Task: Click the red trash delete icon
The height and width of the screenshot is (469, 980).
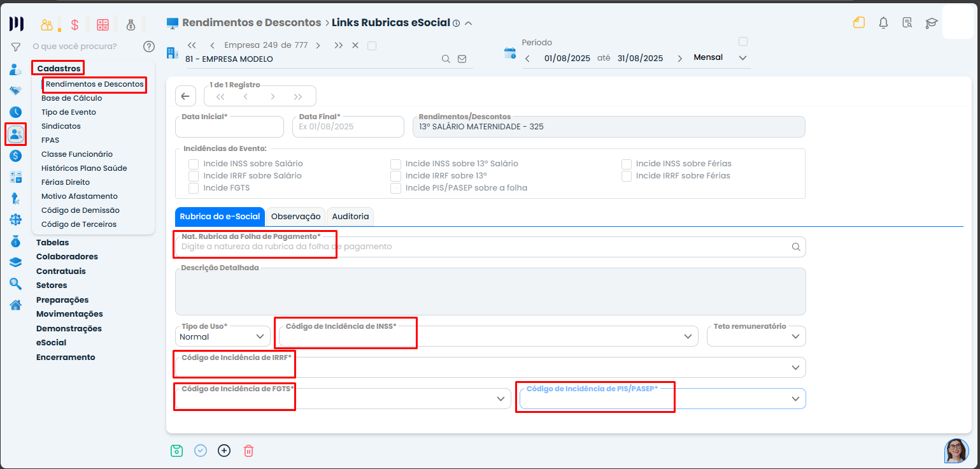Action: 249,451
